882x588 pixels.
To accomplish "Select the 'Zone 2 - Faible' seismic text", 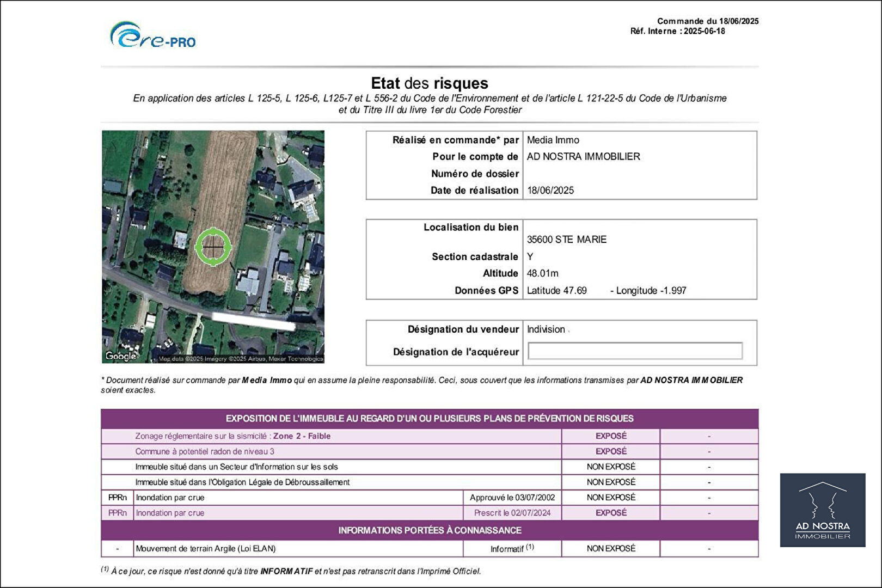I will click(x=302, y=436).
